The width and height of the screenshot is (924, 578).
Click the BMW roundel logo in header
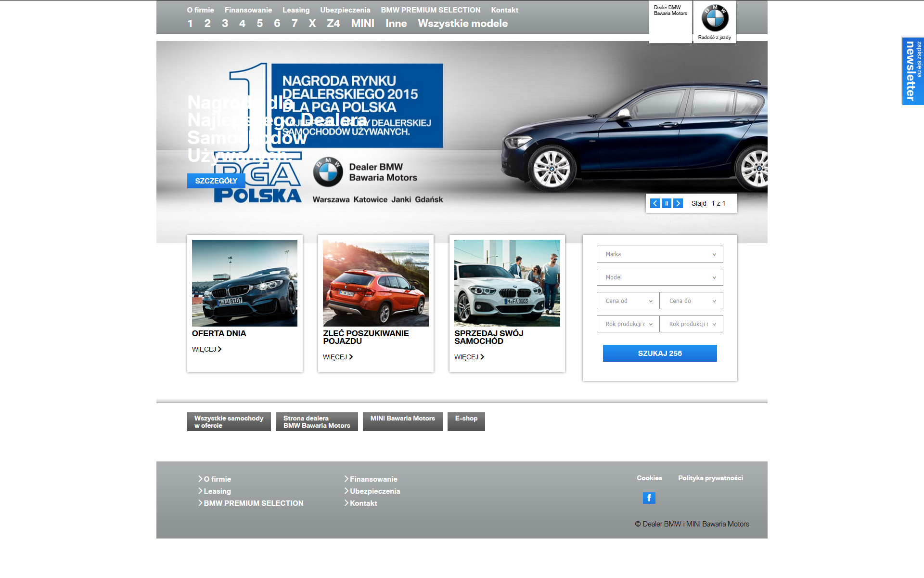pos(715,18)
